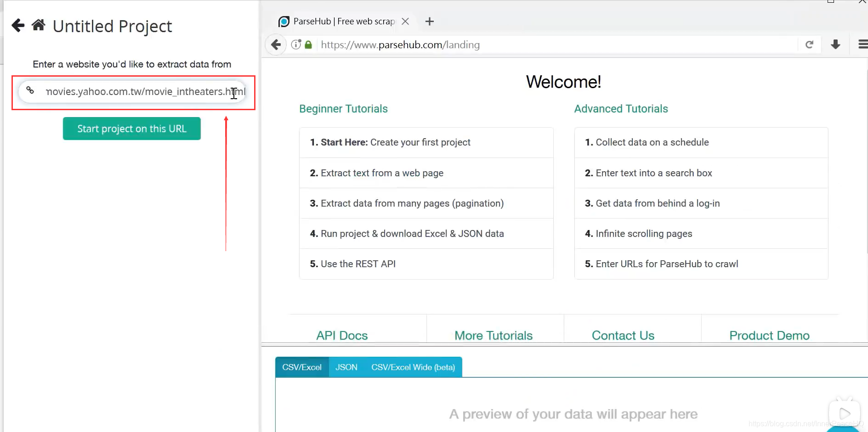Open a new browser tab
The image size is (868, 432).
[430, 21]
